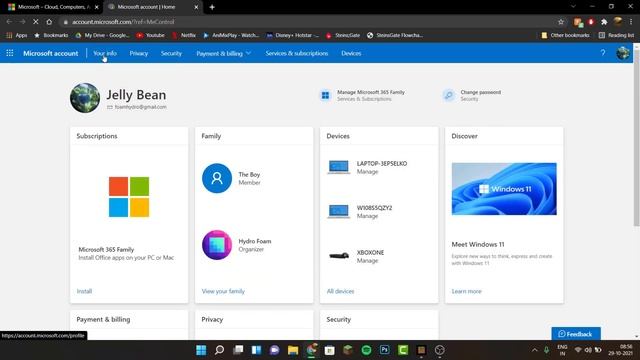The width and height of the screenshot is (640, 360).
Task: Open the account avatar in the blue header
Action: coord(623,53)
